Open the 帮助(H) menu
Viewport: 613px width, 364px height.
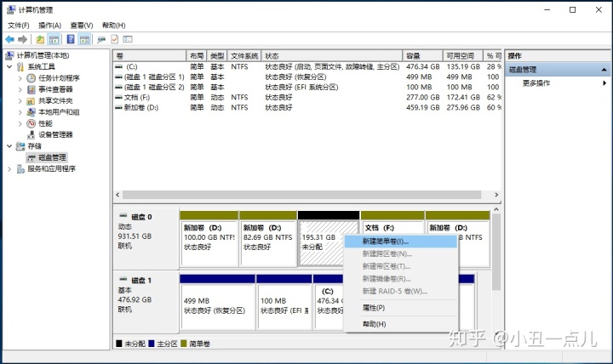[x=113, y=26]
